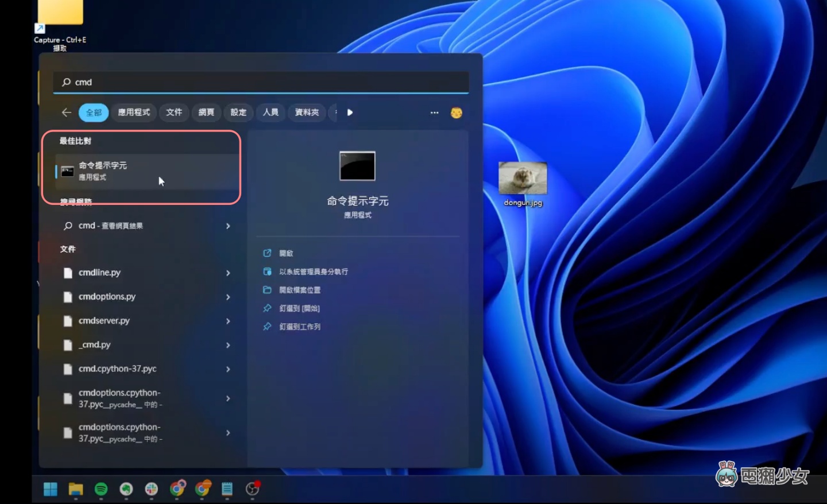Viewport: 827px width, 504px height.
Task: Click the magnifier icon in the search box
Action: point(67,82)
